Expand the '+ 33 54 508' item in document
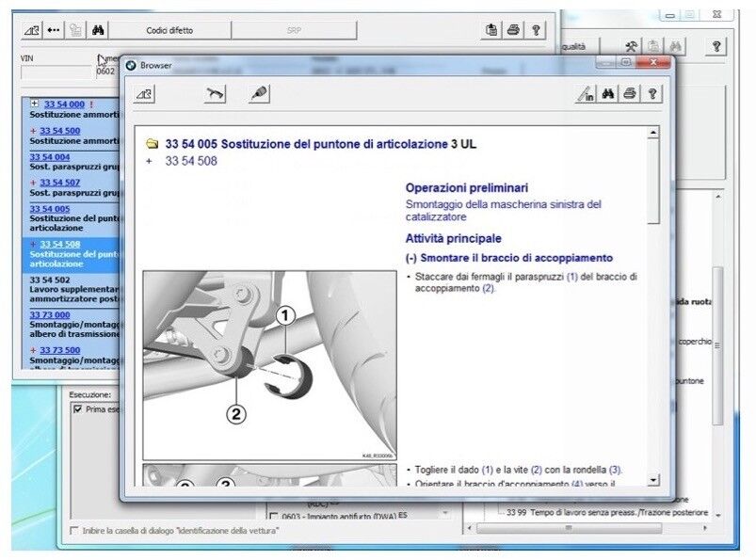The image size is (756, 560). [150, 161]
